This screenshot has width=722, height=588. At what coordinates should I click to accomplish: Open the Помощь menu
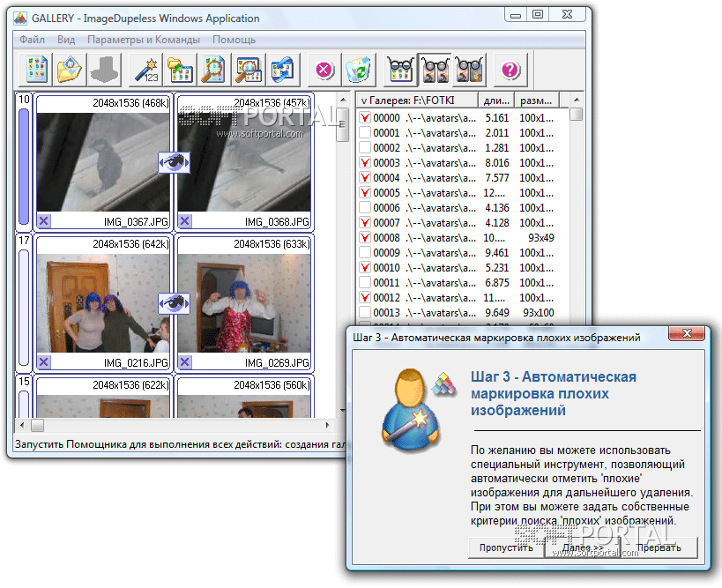tap(234, 40)
